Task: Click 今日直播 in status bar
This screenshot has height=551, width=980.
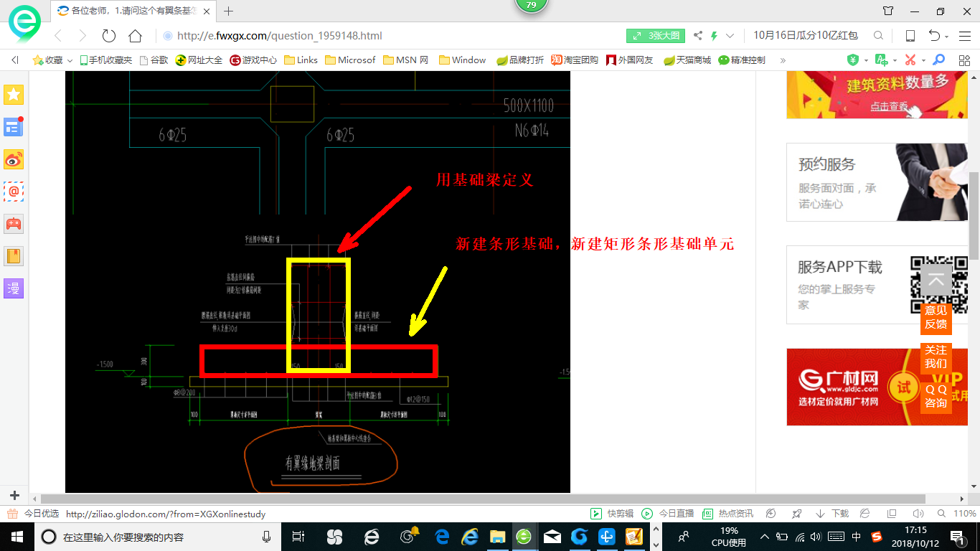Action: point(668,514)
